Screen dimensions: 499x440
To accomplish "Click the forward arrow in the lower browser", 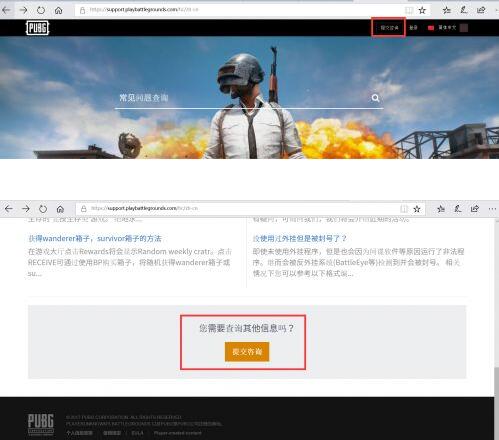I will [26, 209].
